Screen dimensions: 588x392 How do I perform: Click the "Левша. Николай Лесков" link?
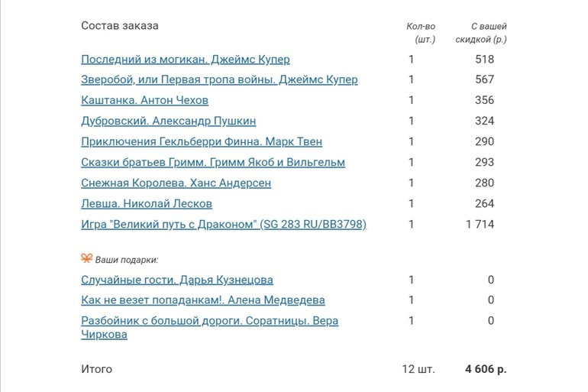[x=146, y=203]
